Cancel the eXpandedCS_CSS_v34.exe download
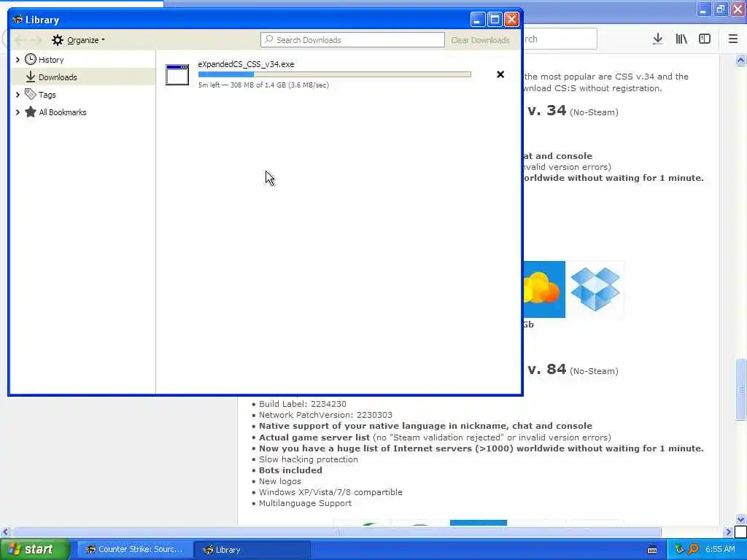This screenshot has height=560, width=747. click(500, 74)
